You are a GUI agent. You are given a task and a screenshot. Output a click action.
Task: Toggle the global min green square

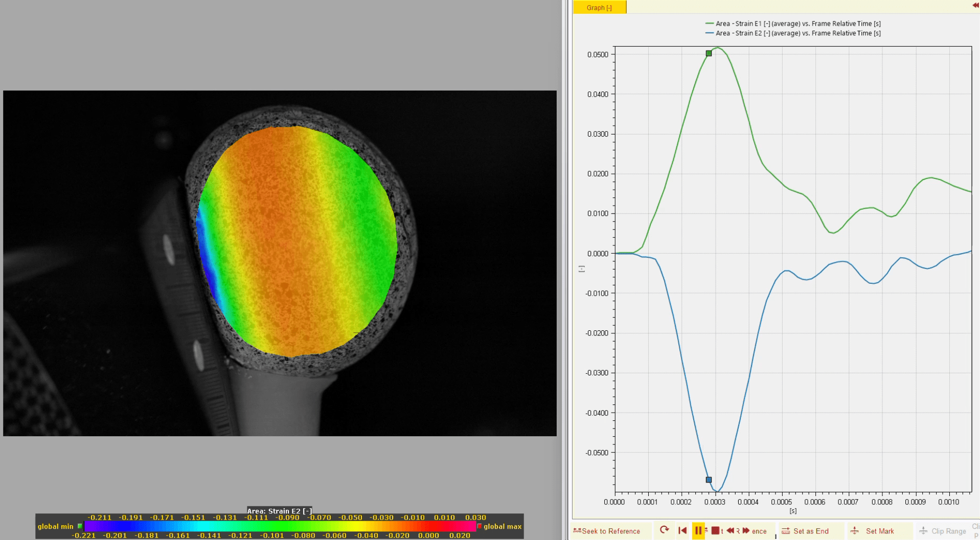click(80, 526)
